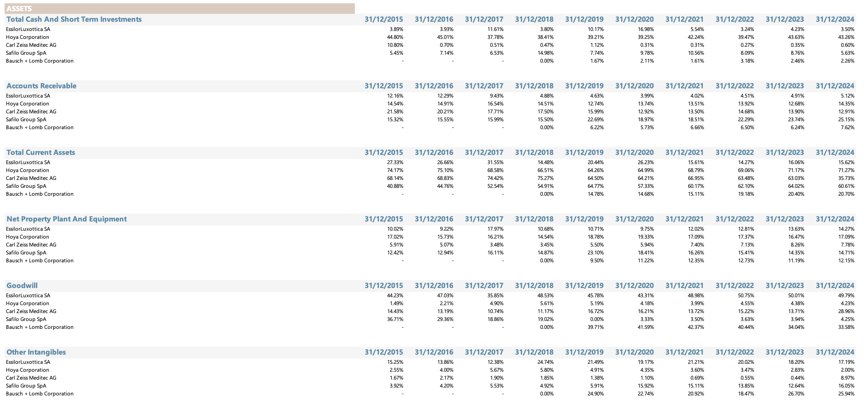Select EssilorLuxottica 2022 goodwill value 50.75%
868x406 pixels.
[746, 296]
